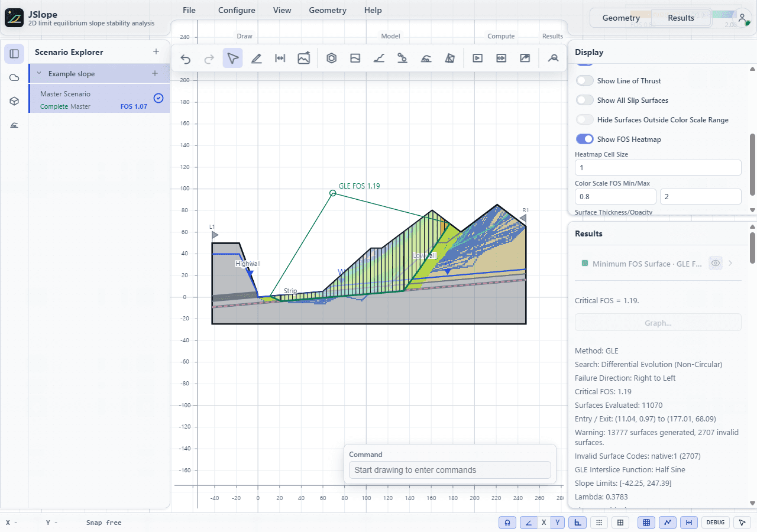Open the cloud icon in left sidebar
This screenshot has width=757, height=532.
[14, 77]
